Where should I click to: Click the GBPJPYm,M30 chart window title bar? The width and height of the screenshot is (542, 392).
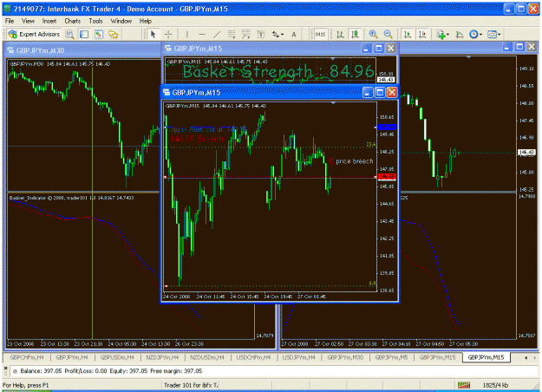(83, 50)
